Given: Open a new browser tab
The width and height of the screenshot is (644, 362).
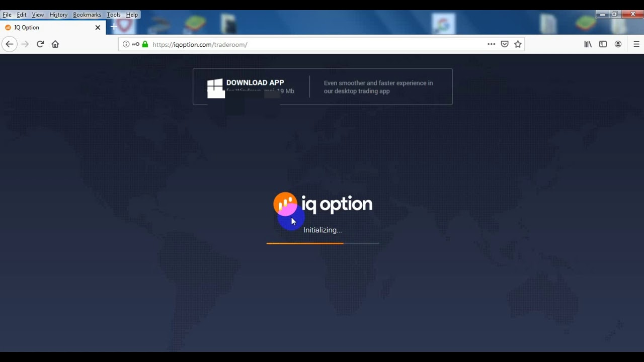Looking at the screenshot, I should click(x=114, y=27).
